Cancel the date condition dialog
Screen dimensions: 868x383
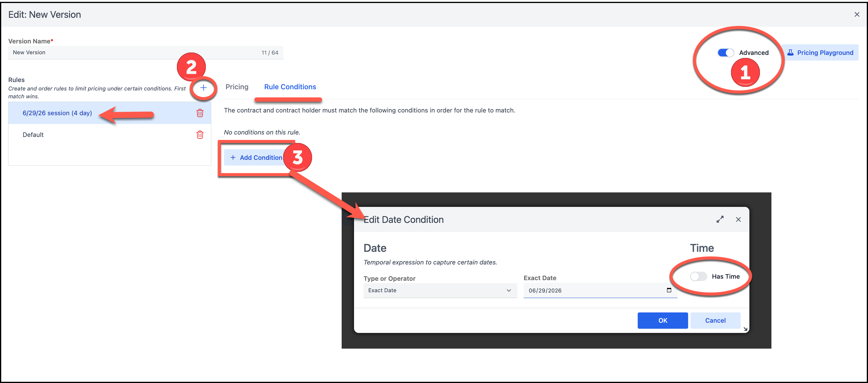point(715,320)
